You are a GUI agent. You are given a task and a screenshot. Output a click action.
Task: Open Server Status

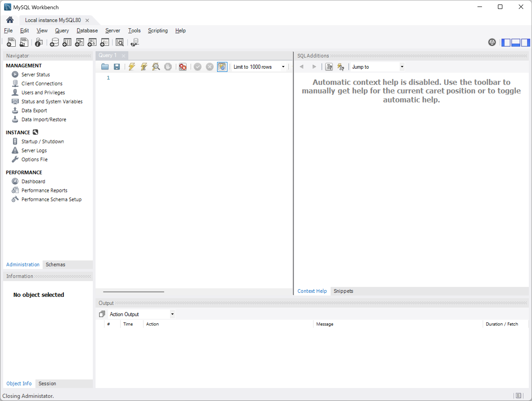36,74
